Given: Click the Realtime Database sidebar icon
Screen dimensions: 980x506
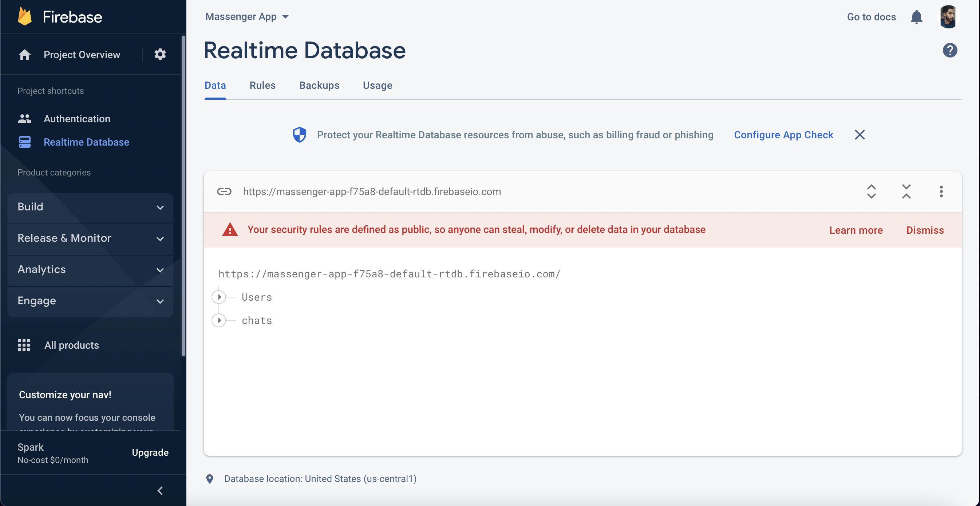Looking at the screenshot, I should click(24, 142).
